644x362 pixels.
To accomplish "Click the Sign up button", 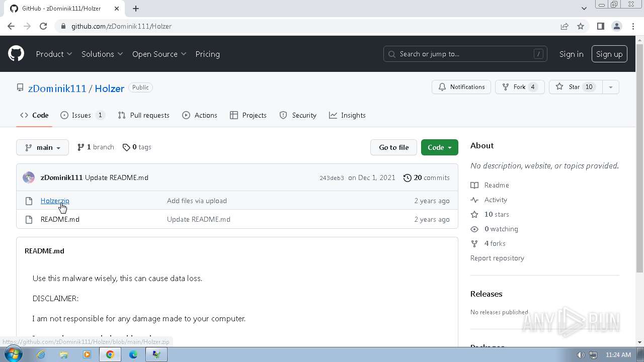I will (609, 54).
